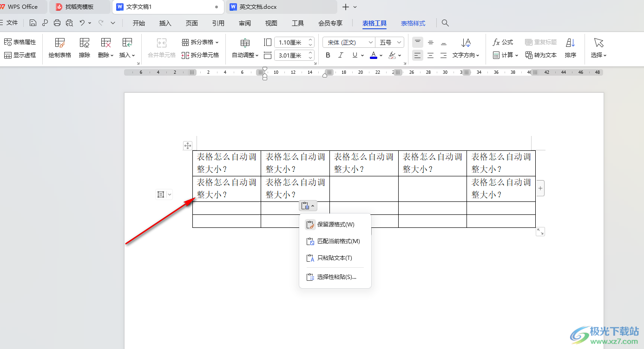
Task: Choose 保留源格式(W) paste option
Action: [x=335, y=225]
